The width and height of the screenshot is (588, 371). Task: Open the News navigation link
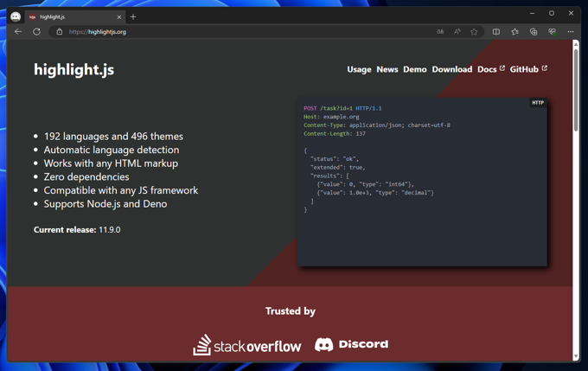click(x=387, y=69)
